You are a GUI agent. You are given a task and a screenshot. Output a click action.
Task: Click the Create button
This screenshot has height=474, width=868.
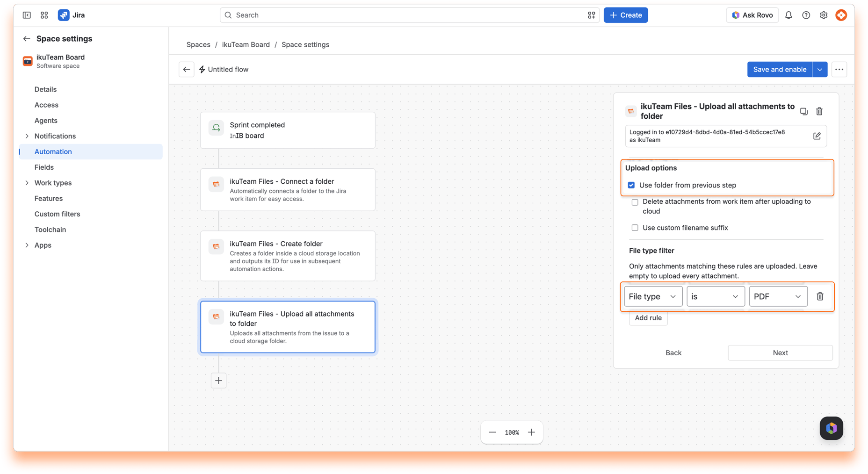click(x=625, y=15)
